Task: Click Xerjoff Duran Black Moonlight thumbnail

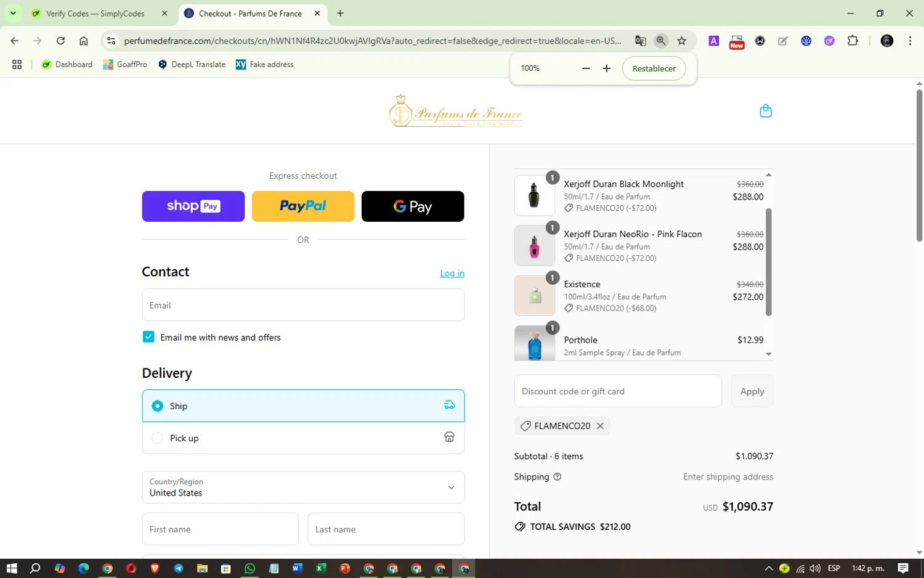Action: pyautogui.click(x=535, y=195)
